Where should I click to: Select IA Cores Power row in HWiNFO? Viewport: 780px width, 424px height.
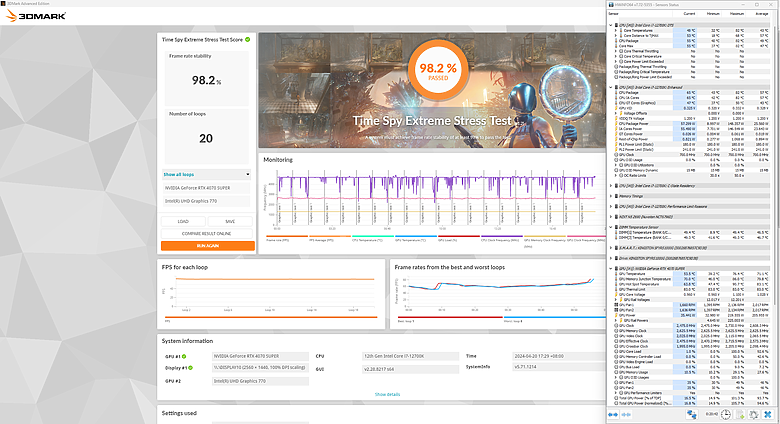pos(690,129)
